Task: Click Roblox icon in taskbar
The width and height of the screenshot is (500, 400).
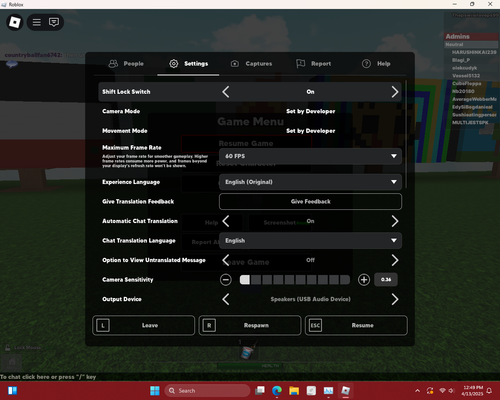Action: click(346, 391)
